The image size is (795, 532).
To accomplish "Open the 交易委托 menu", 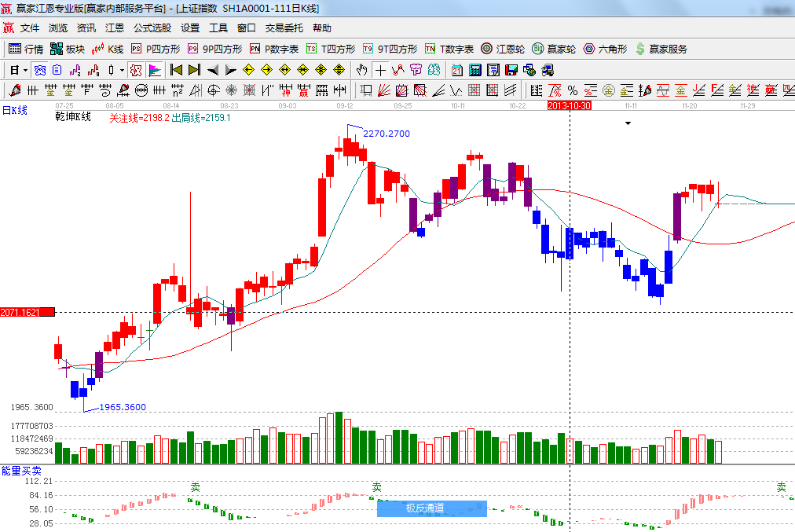I will click(284, 28).
